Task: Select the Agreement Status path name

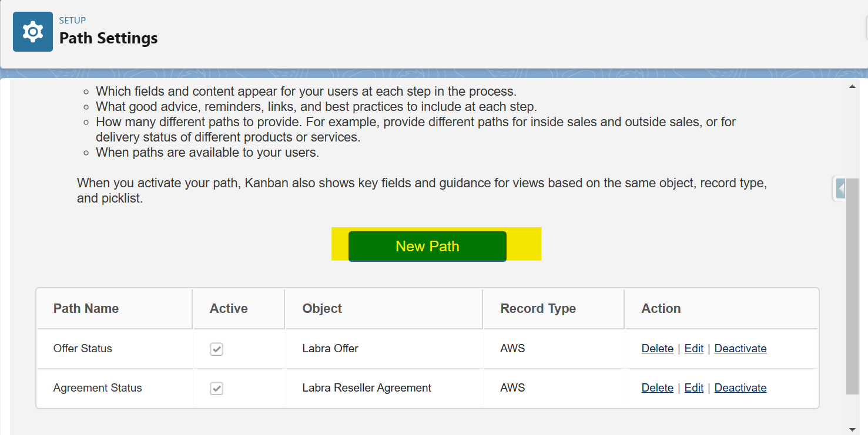Action: tap(98, 387)
